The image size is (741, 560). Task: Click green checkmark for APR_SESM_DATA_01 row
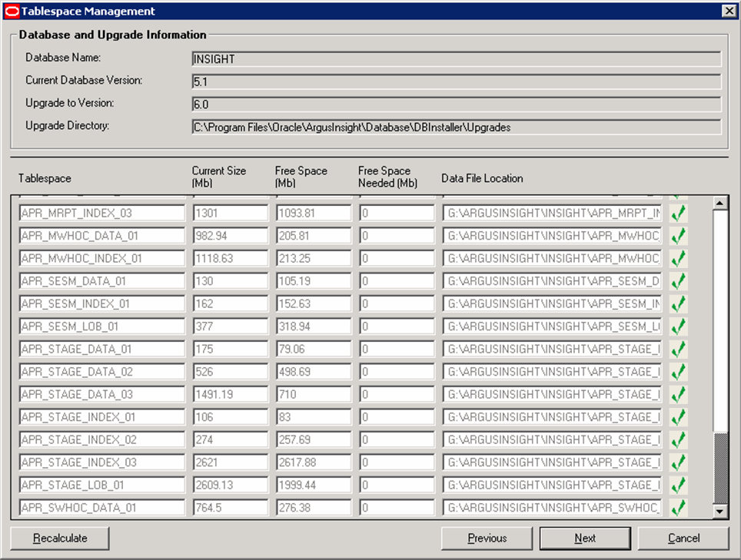point(678,281)
